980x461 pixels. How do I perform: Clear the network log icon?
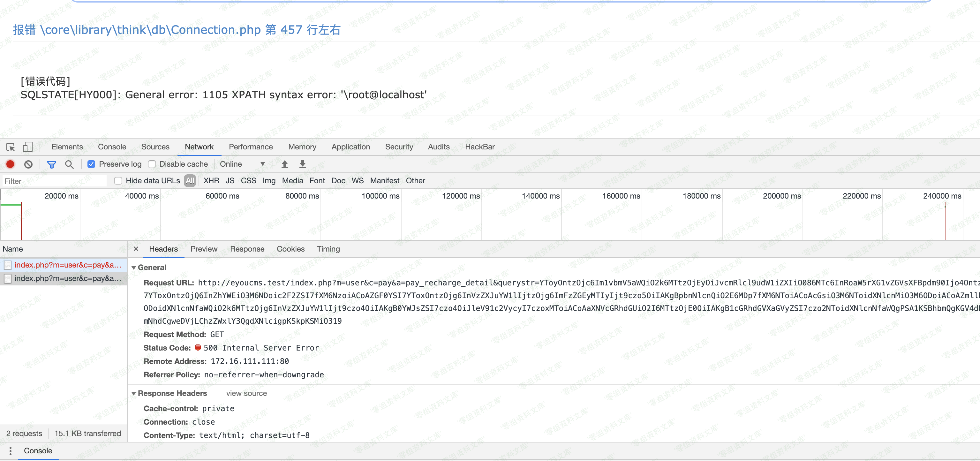(x=28, y=164)
